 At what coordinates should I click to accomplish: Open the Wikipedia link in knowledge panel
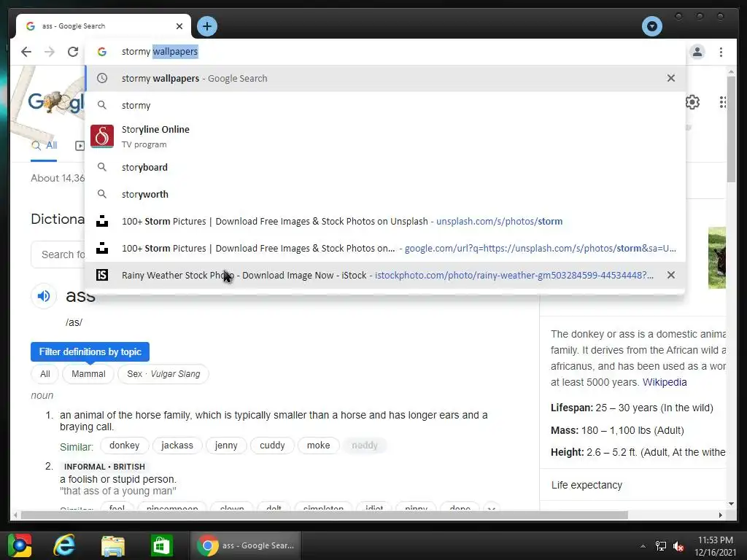tap(665, 382)
